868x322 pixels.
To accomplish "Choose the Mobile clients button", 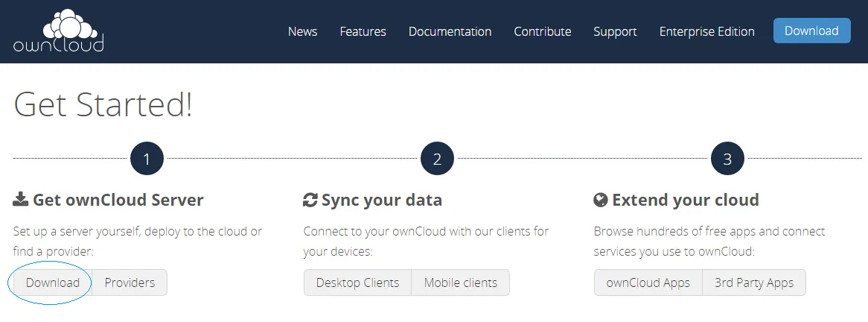I will (461, 282).
